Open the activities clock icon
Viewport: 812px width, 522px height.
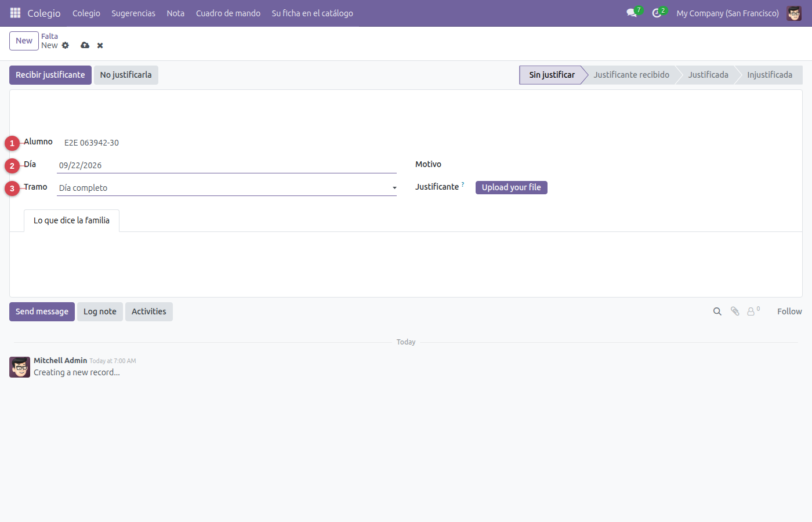point(657,13)
